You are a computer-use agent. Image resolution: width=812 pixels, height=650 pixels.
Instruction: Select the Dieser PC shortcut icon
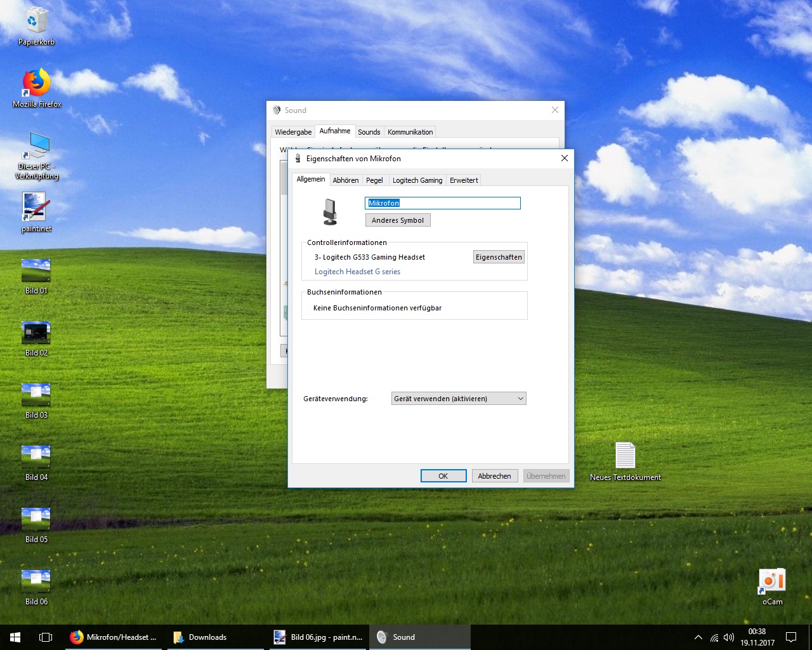pos(37,156)
